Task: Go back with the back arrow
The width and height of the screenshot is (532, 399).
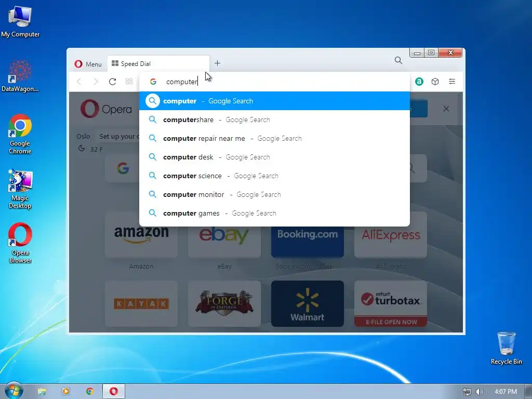Action: [79, 82]
